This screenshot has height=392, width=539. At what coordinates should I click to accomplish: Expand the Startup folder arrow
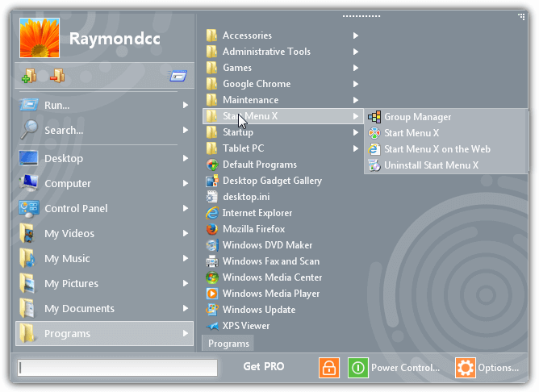click(x=356, y=132)
